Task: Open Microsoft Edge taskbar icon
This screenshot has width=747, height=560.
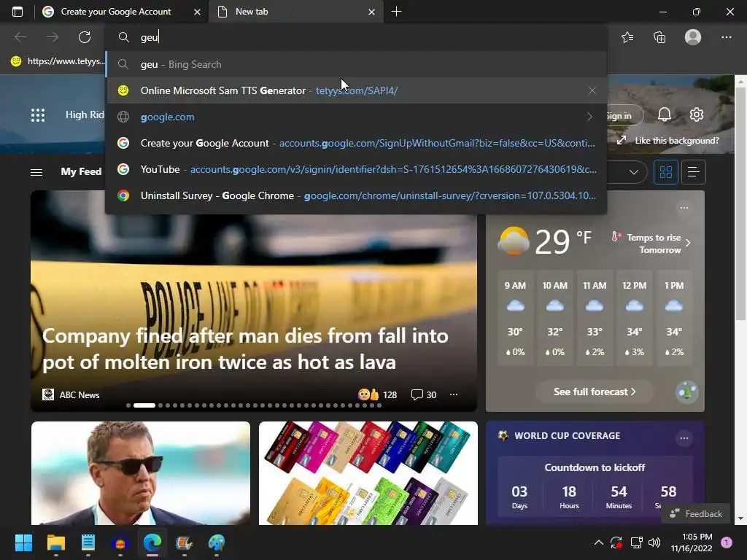Action: click(152, 542)
